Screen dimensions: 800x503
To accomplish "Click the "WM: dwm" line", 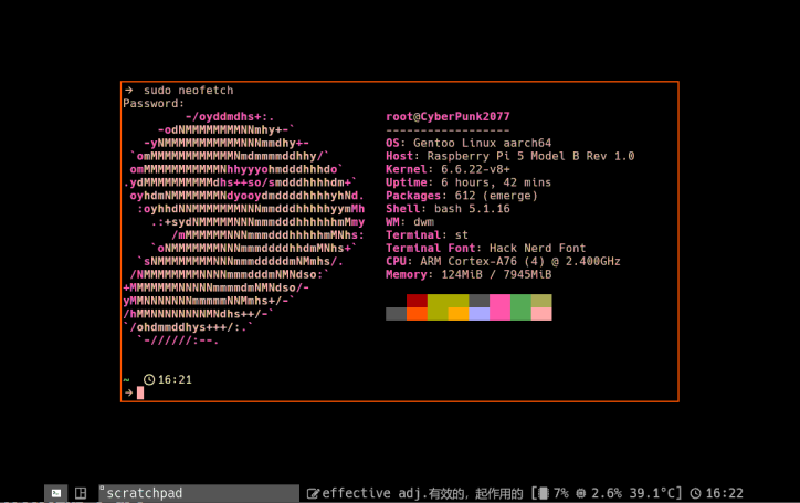I will [x=410, y=222].
